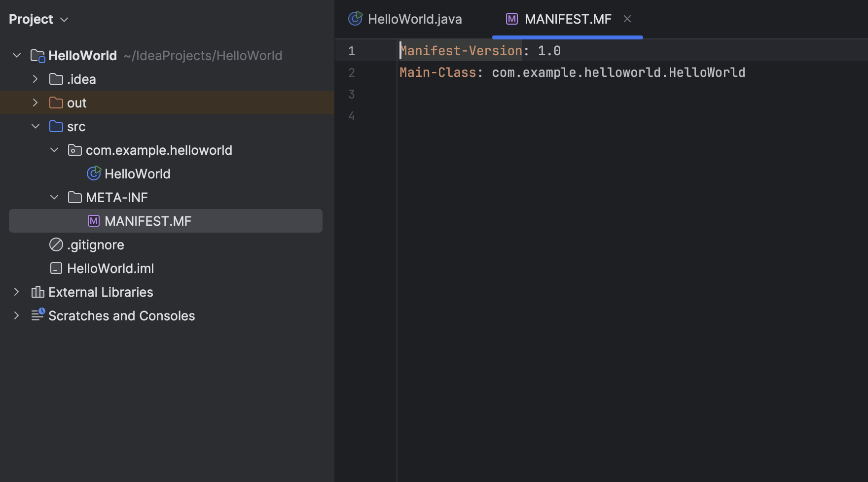The image size is (868, 482).
Task: Click External Libraries label
Action: coord(101,292)
